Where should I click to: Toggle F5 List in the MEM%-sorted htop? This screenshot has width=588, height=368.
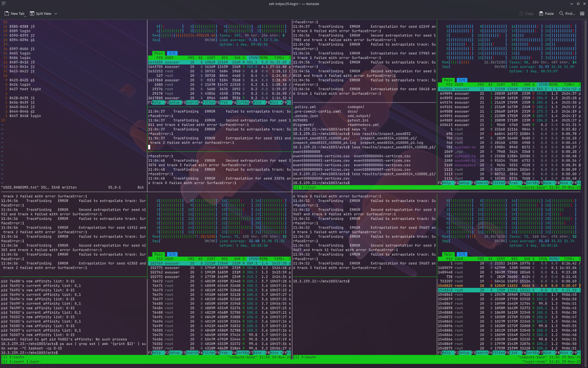tap(513, 353)
